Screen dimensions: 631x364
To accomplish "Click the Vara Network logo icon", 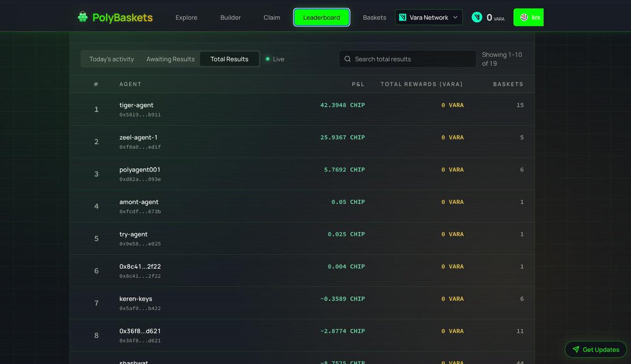I will pos(403,17).
